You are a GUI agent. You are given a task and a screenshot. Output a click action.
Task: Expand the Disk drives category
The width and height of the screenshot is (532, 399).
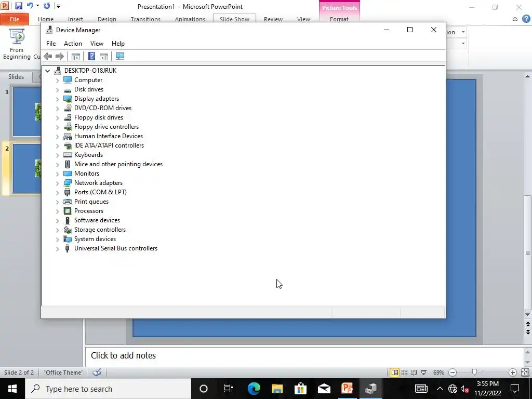pyautogui.click(x=57, y=90)
